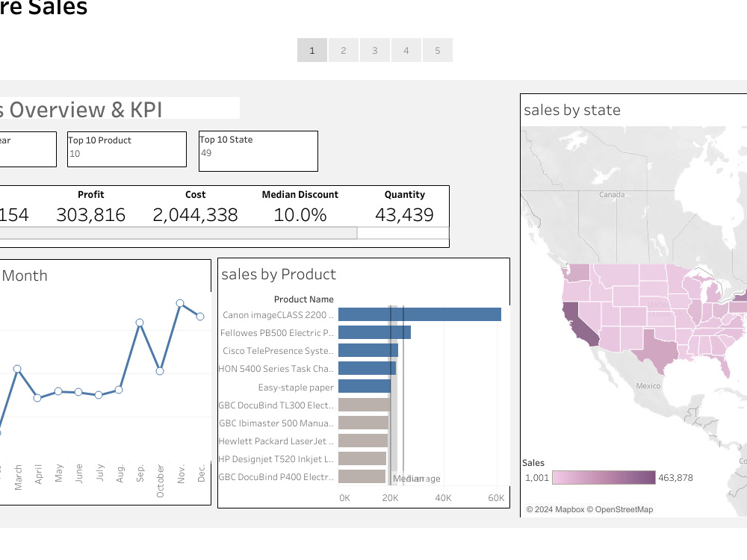Click the October data point on line chart
The height and width of the screenshot is (560, 747).
160,371
